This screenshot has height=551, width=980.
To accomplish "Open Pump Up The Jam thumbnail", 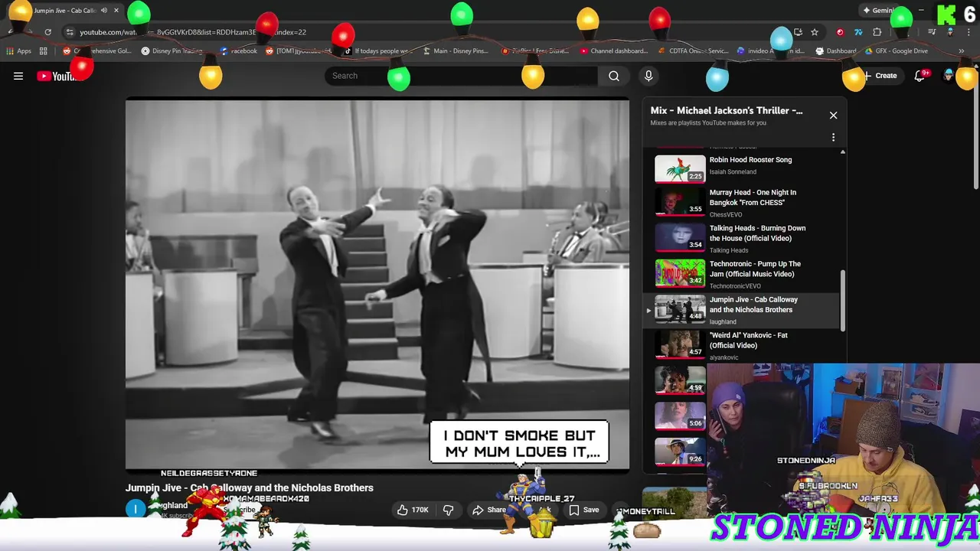I will tap(680, 273).
